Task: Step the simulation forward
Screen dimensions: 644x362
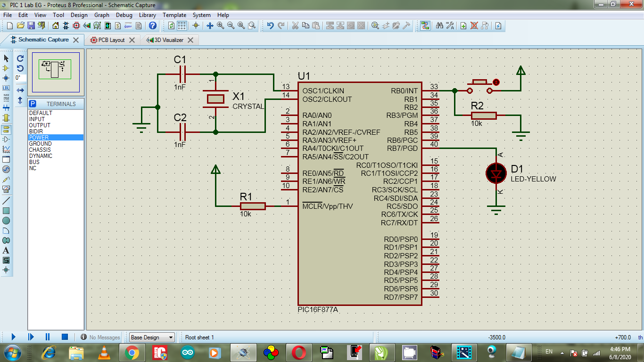Action: coord(31,337)
